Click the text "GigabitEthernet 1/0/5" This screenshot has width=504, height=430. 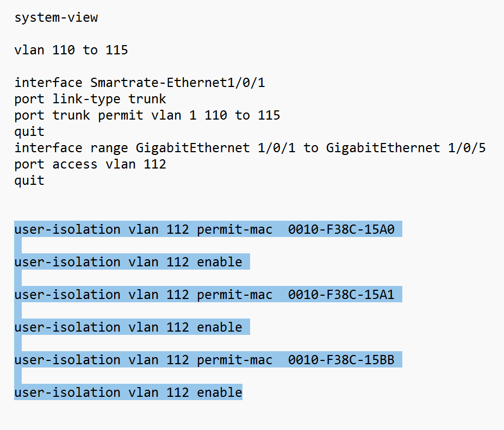(x=406, y=148)
